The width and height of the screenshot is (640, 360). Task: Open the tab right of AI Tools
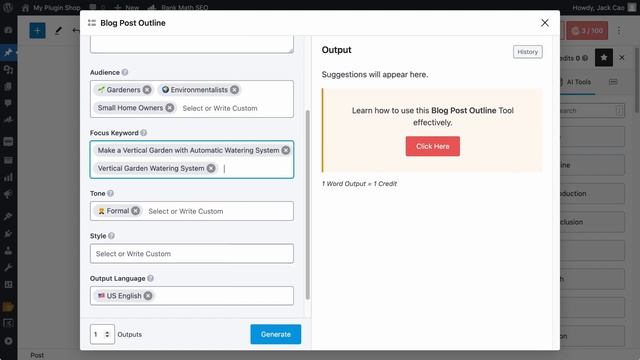point(613,82)
